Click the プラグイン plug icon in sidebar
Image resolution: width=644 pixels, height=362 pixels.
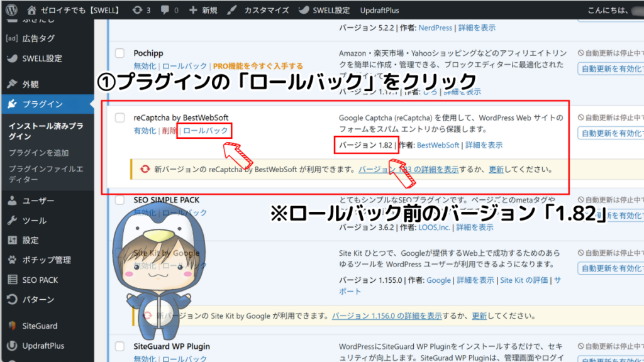coord(13,104)
